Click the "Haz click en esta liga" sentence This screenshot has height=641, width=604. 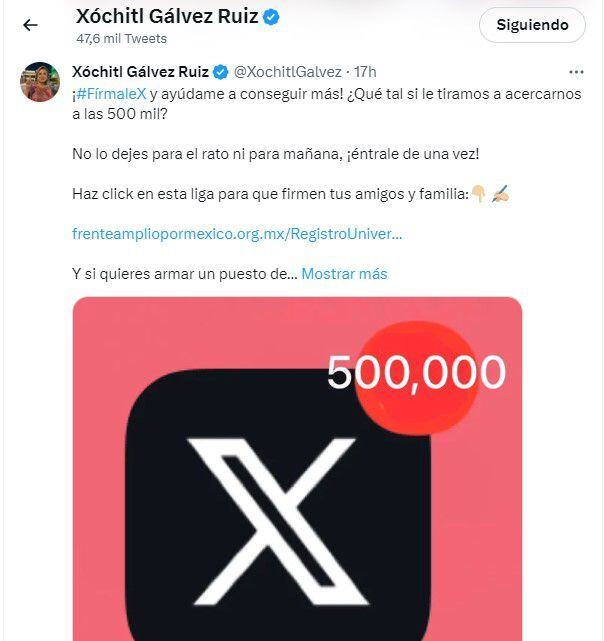tap(270, 193)
